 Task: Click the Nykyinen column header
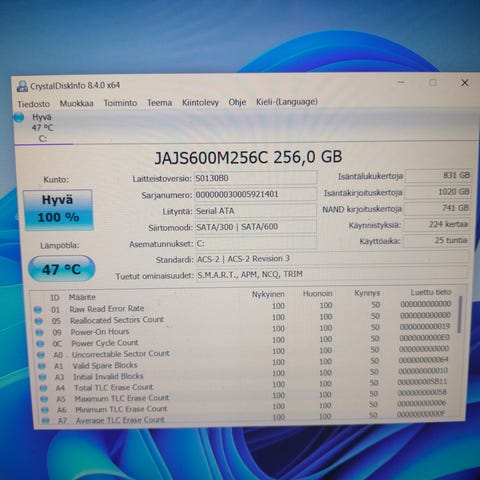268,294
